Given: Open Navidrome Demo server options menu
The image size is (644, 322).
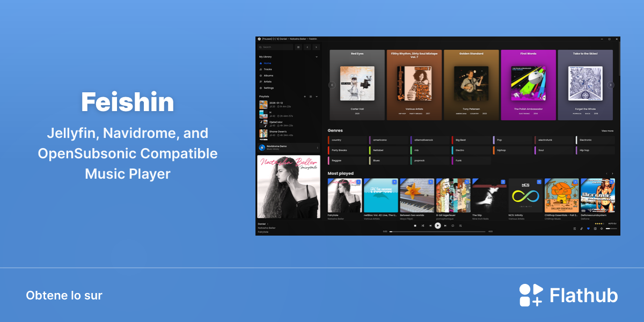Looking at the screenshot, I should pos(318,148).
